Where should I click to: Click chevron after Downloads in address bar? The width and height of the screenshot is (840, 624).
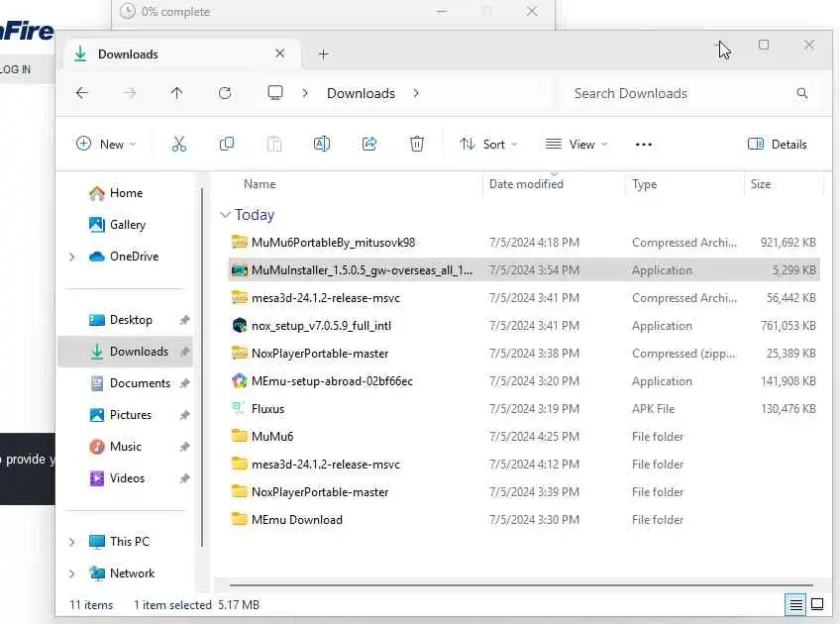pos(416,93)
